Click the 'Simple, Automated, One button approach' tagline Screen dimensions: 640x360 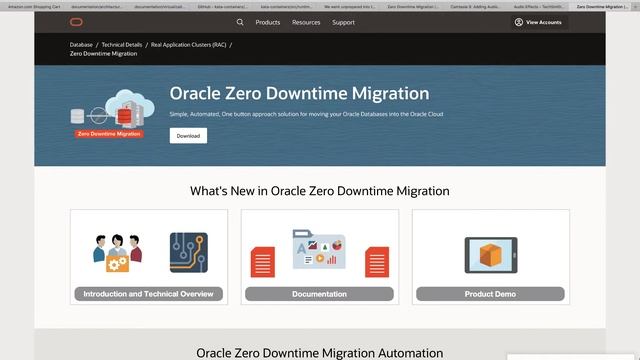click(x=306, y=114)
